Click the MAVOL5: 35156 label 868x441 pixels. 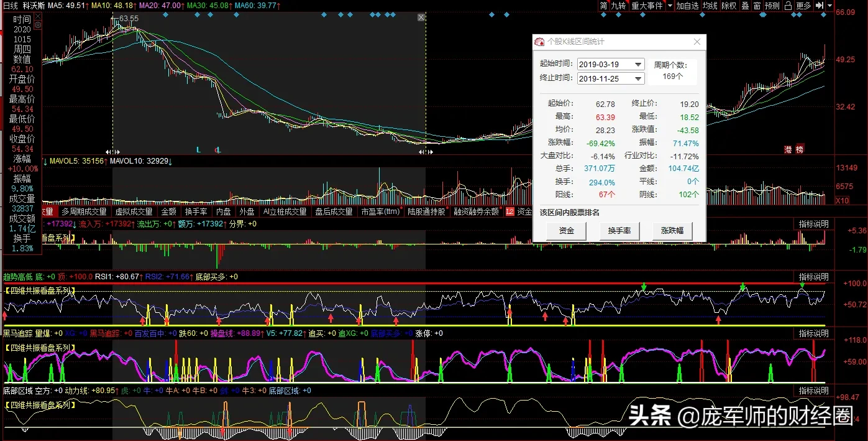point(77,162)
